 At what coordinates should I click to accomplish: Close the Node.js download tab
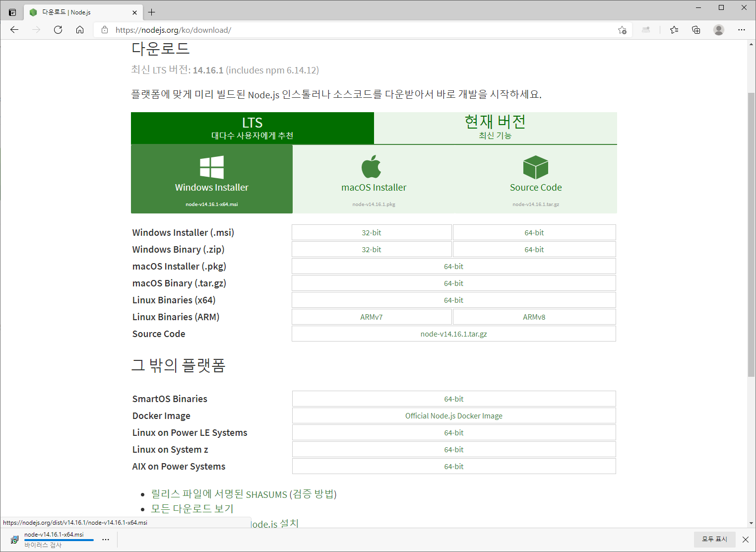point(134,12)
